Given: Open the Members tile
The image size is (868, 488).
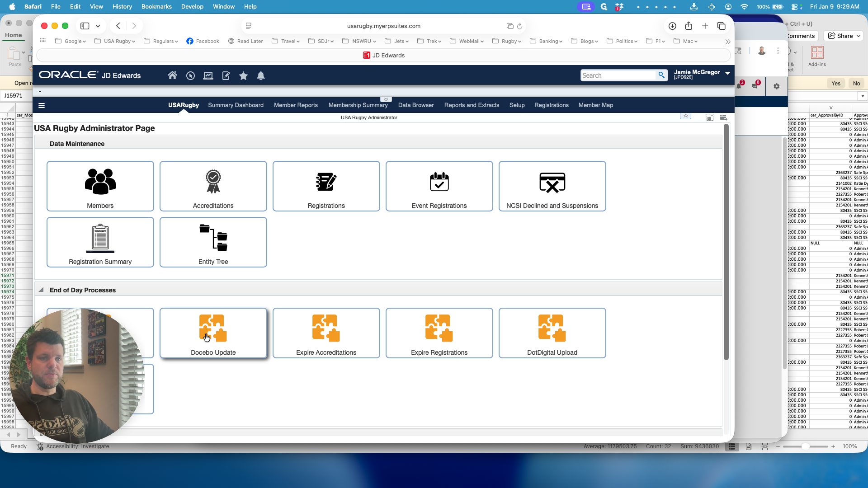Looking at the screenshot, I should (x=100, y=186).
